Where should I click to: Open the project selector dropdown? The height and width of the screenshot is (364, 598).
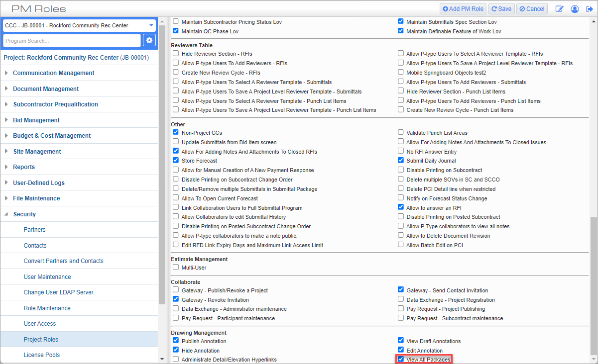point(151,25)
